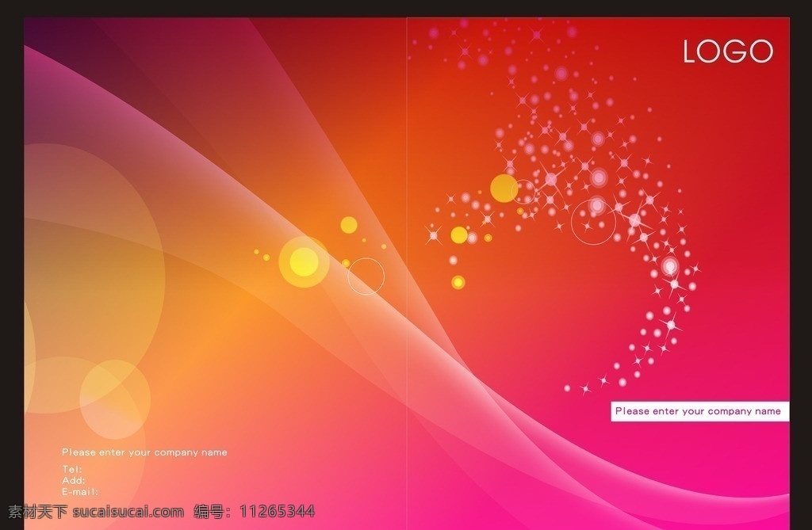
Task: Select the white company name banner
Action: (x=699, y=411)
